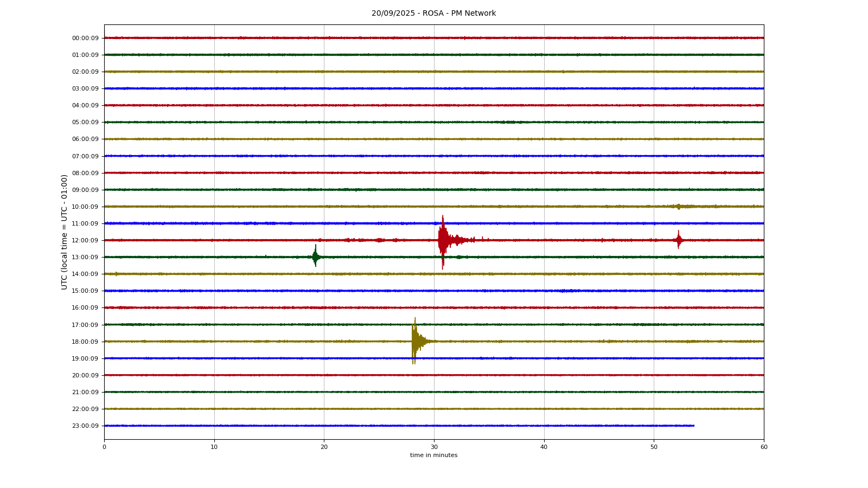This screenshot has width=868, height=488.
Task: Click the vertical UTC local time axis label
Action: click(65, 232)
